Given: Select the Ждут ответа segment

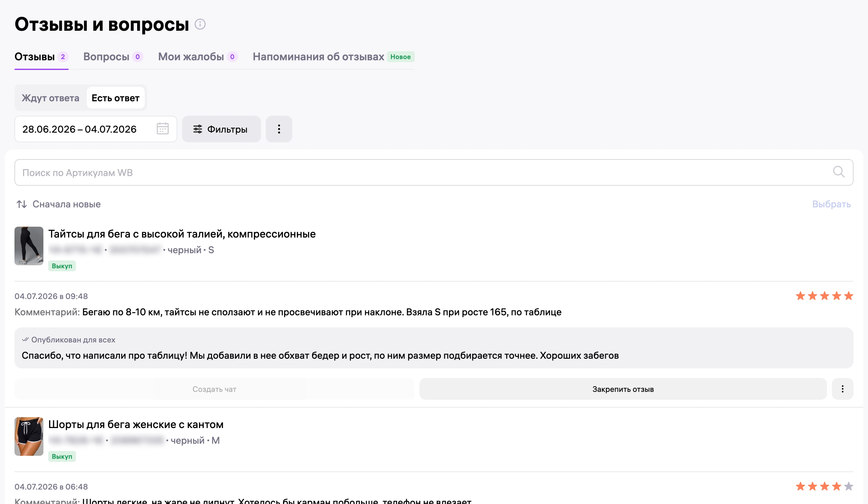Looking at the screenshot, I should point(50,98).
